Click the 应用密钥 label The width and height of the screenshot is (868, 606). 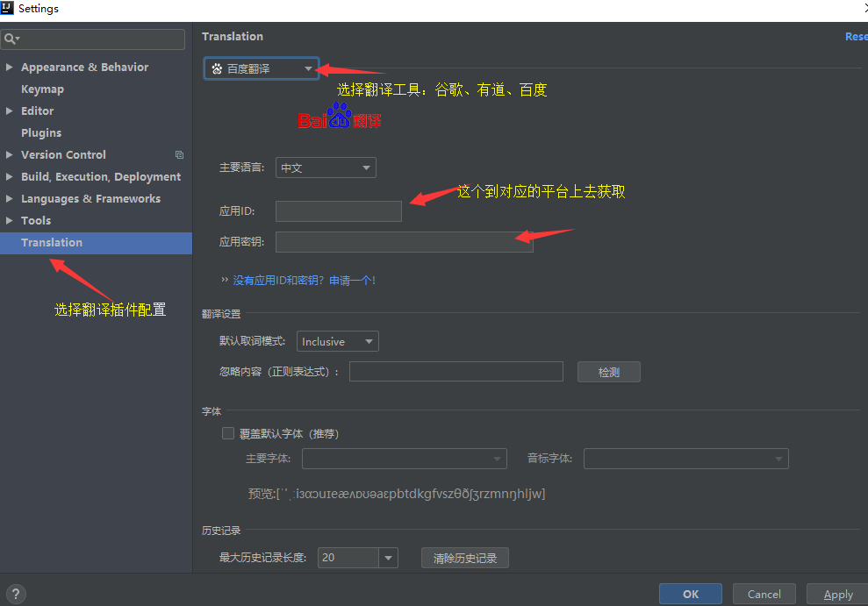pos(242,242)
